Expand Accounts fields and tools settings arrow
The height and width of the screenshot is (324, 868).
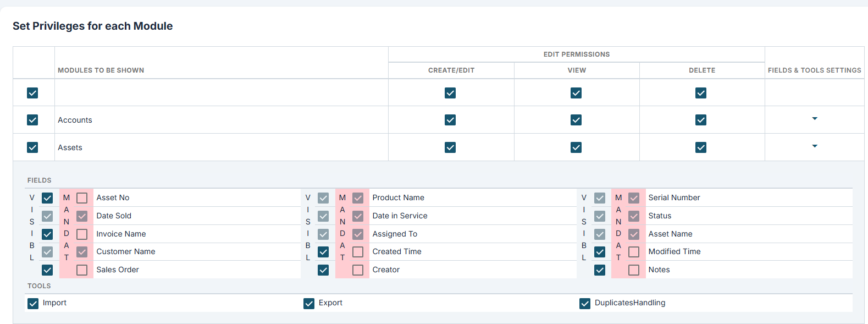pos(815,119)
